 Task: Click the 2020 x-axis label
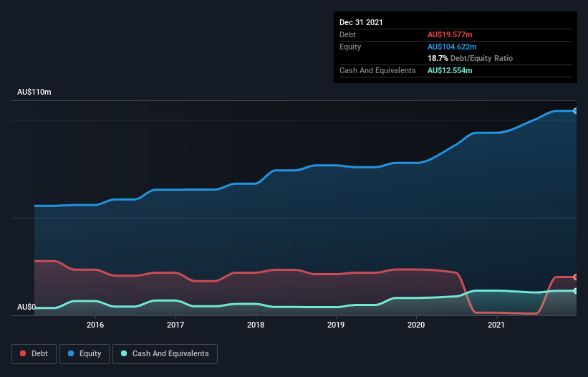click(416, 325)
